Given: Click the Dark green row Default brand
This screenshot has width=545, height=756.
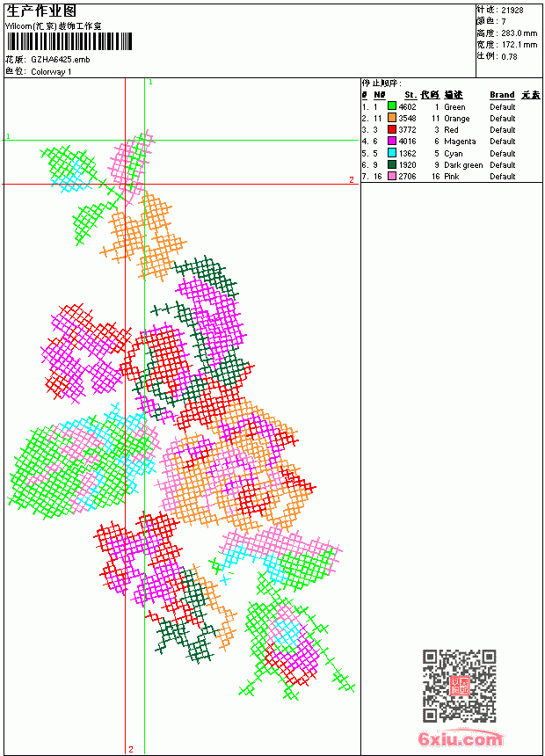Looking at the screenshot, I should [x=502, y=165].
